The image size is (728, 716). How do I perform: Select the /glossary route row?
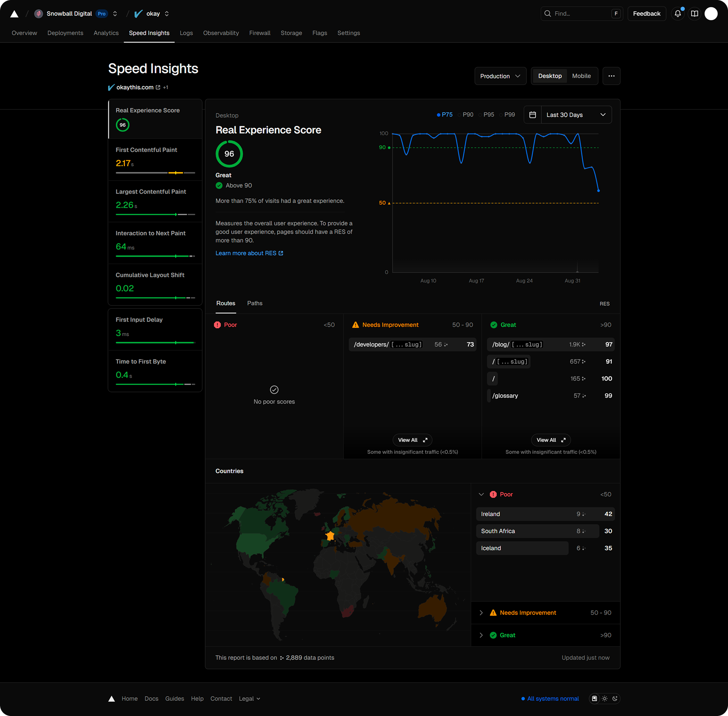(x=551, y=396)
